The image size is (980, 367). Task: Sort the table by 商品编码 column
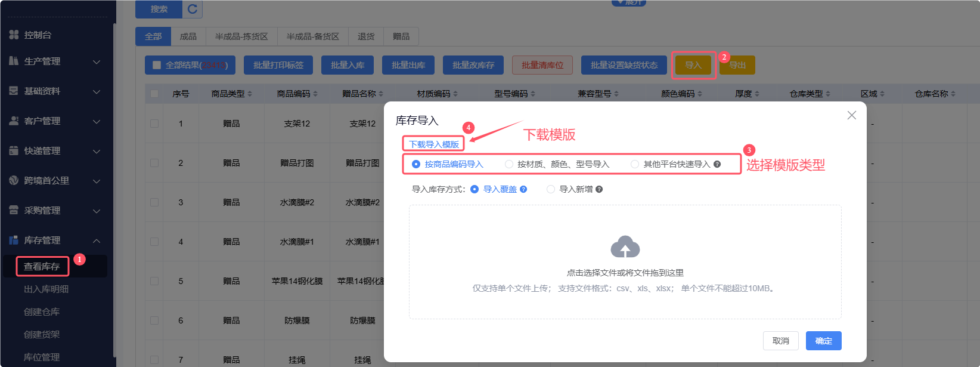pos(315,94)
